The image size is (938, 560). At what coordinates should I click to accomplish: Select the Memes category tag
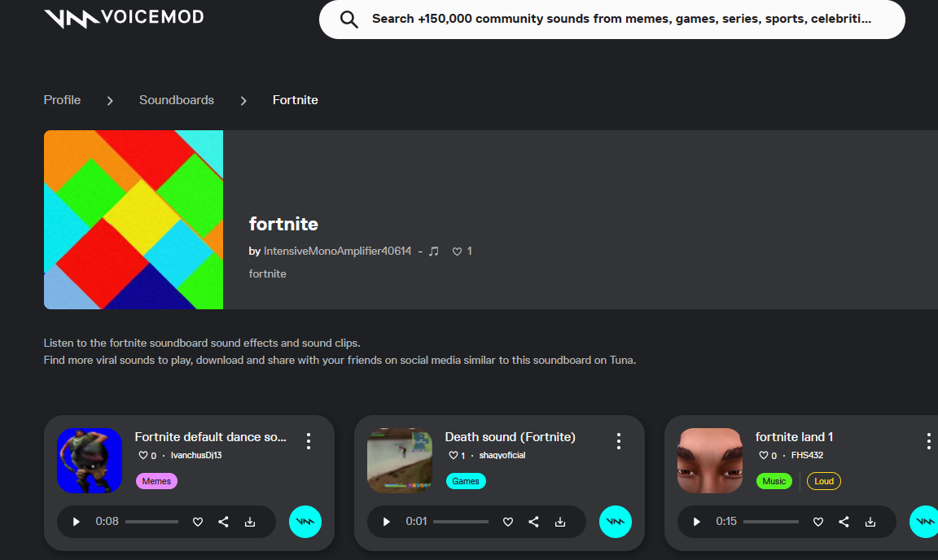point(156,481)
